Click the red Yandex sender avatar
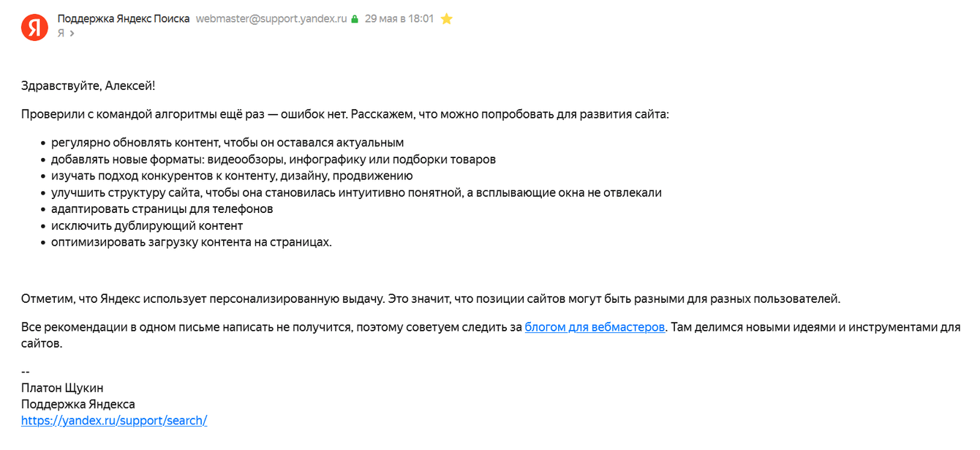This screenshot has width=980, height=450. coord(34,27)
